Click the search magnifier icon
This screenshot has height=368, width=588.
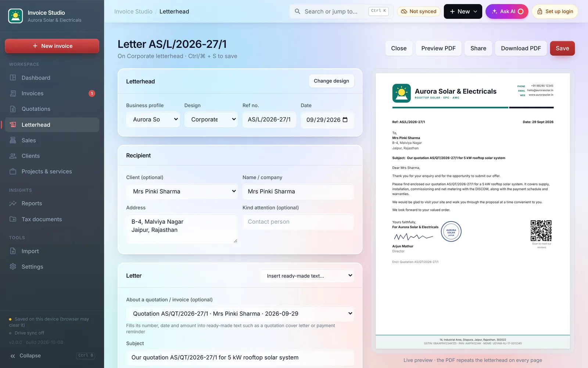click(x=298, y=11)
